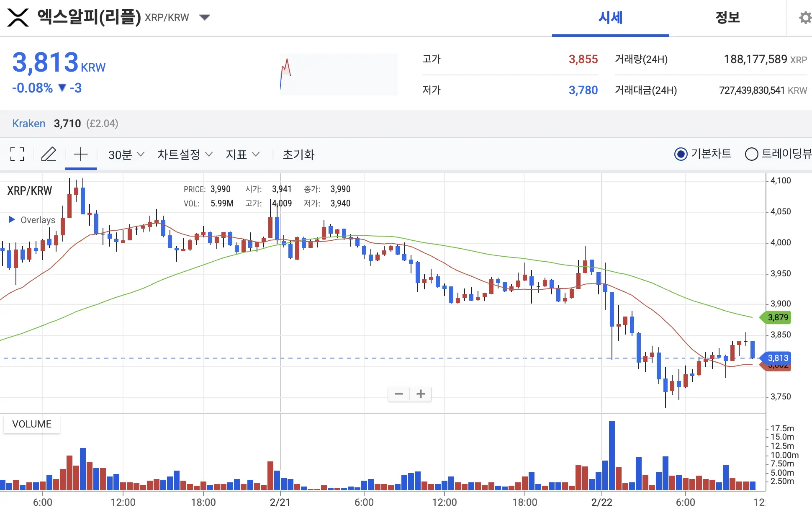
Task: Open 지표 indicators dropdown
Action: point(243,154)
